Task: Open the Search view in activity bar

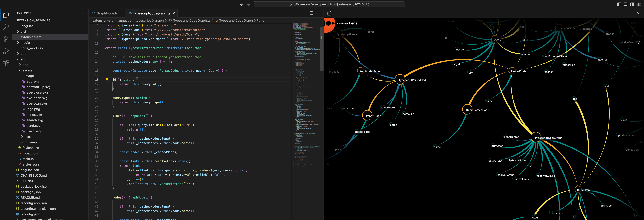Action: [6, 27]
